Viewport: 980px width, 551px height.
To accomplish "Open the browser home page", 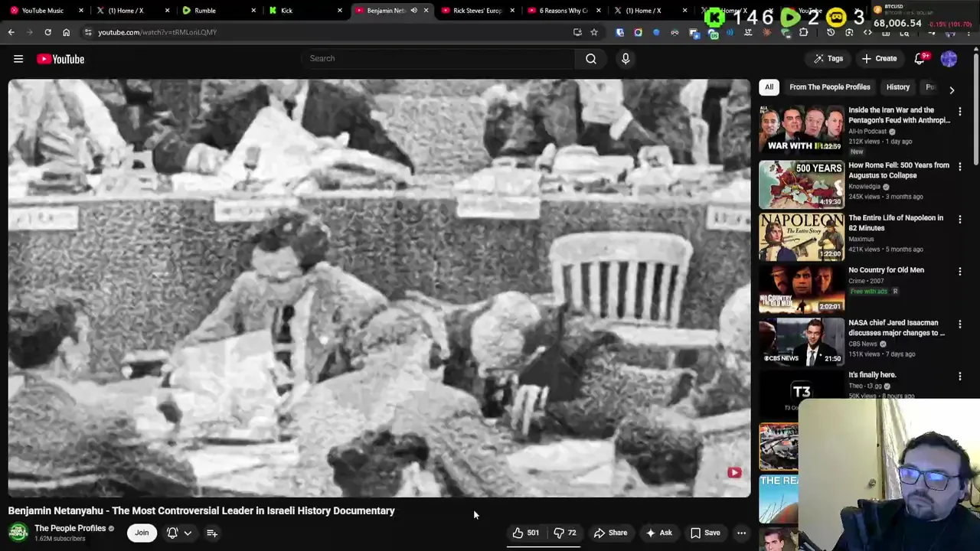I will (66, 32).
